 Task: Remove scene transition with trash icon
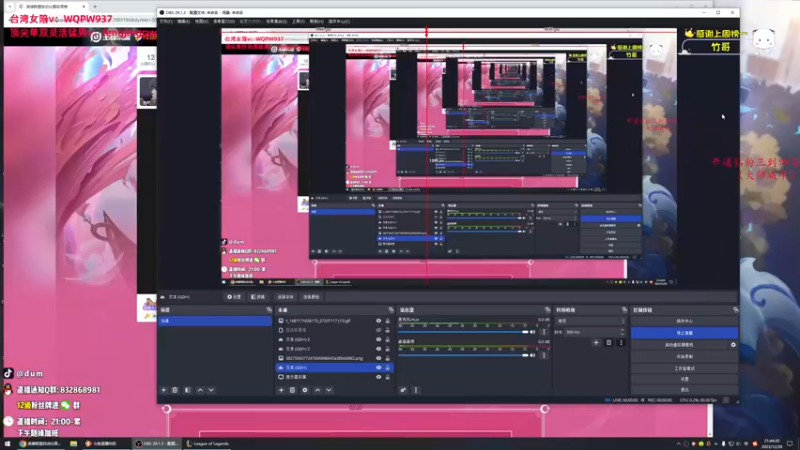[x=609, y=343]
